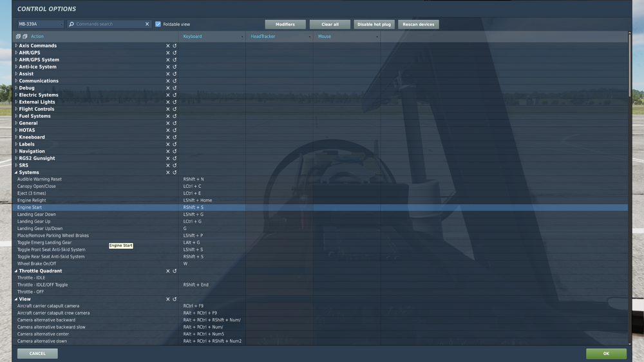Screen dimensions: 644x362
Task: Expand the HOTAS category
Action: tap(16, 130)
